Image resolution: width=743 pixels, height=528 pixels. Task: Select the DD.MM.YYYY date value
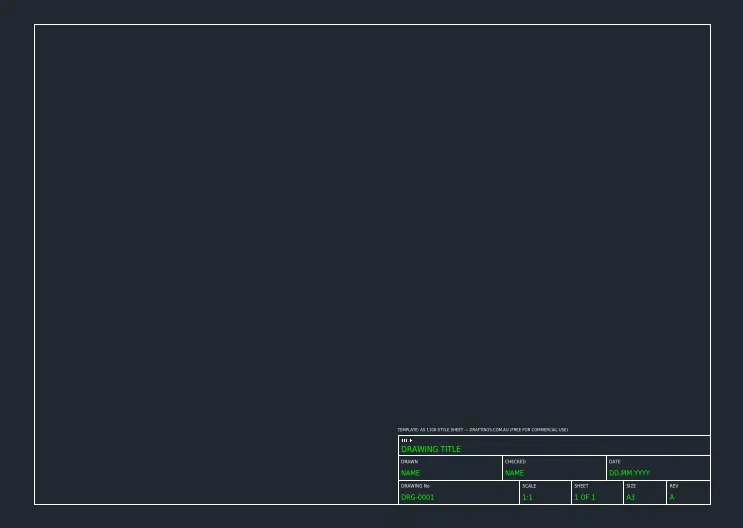tap(629, 473)
